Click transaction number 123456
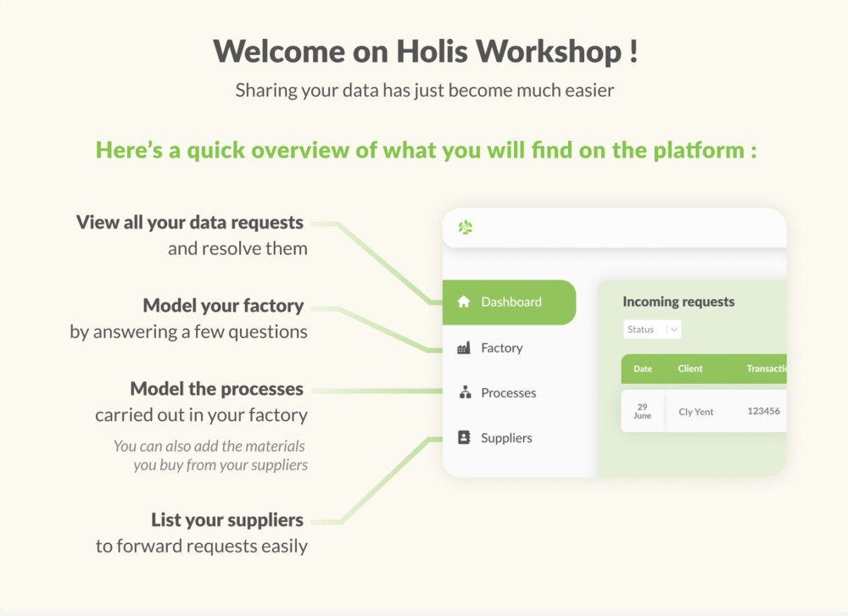 tap(763, 411)
